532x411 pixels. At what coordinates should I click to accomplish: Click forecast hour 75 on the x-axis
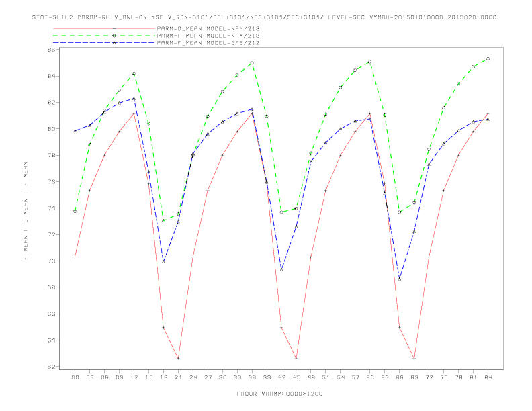pyautogui.click(x=444, y=377)
